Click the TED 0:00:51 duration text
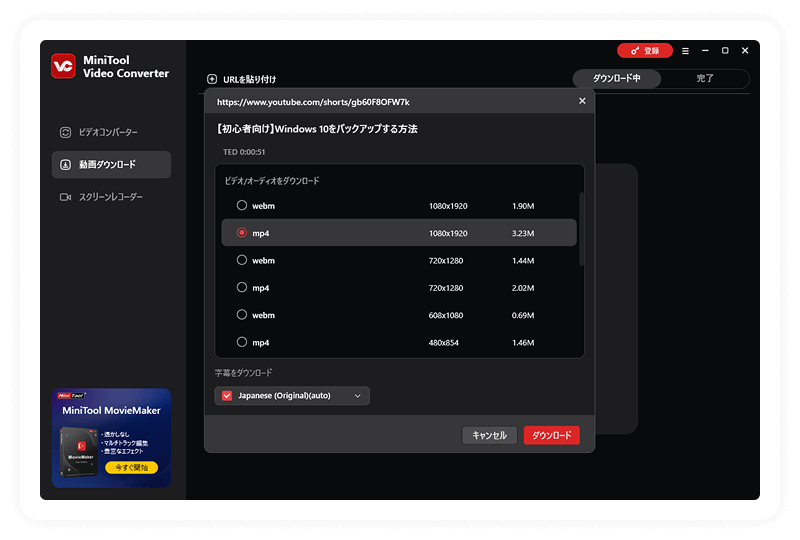This screenshot has width=800, height=540. (244, 152)
